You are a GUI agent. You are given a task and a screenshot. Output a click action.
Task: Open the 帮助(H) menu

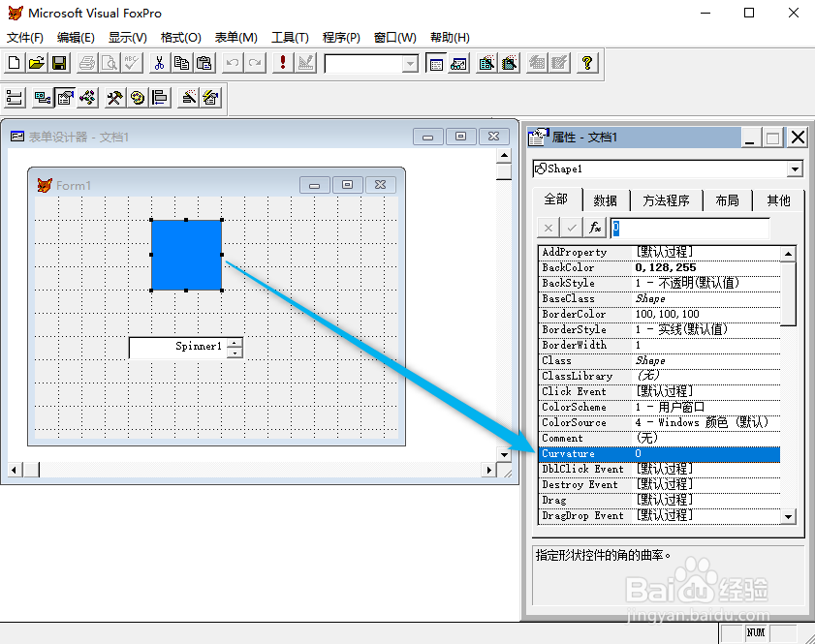pyautogui.click(x=450, y=38)
